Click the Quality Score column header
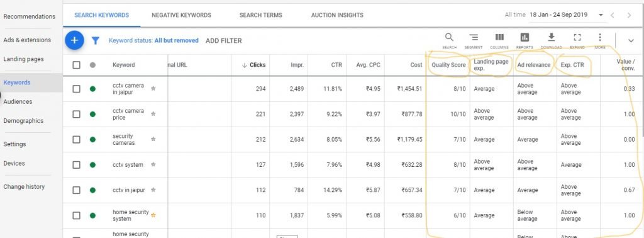 (x=448, y=65)
